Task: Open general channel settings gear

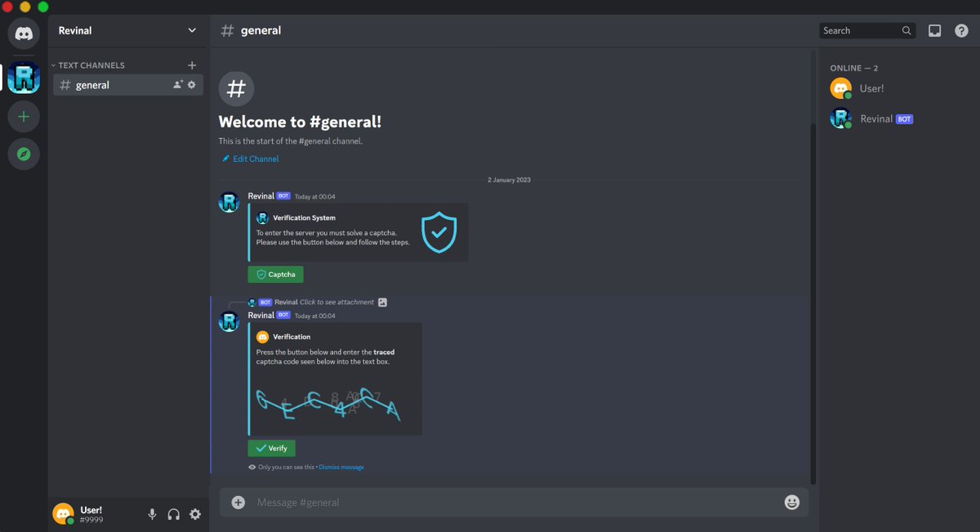Action: [192, 85]
